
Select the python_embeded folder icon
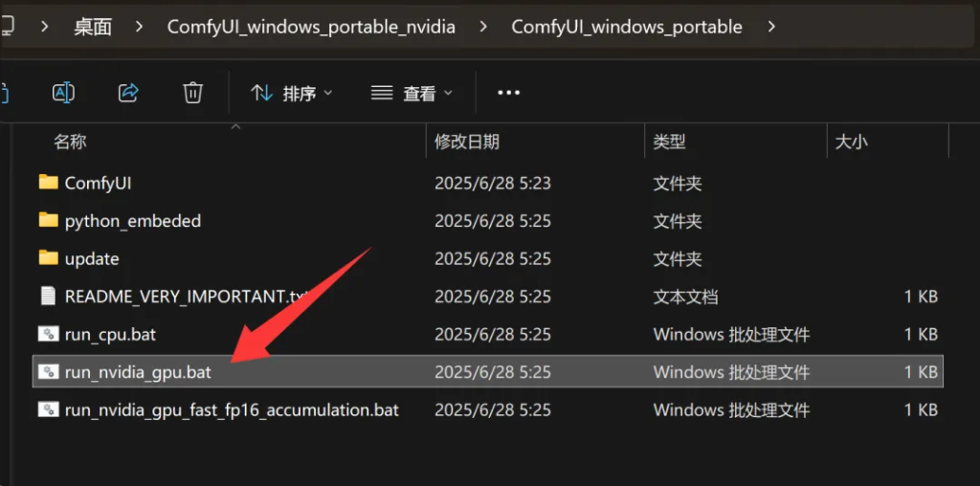click(48, 220)
